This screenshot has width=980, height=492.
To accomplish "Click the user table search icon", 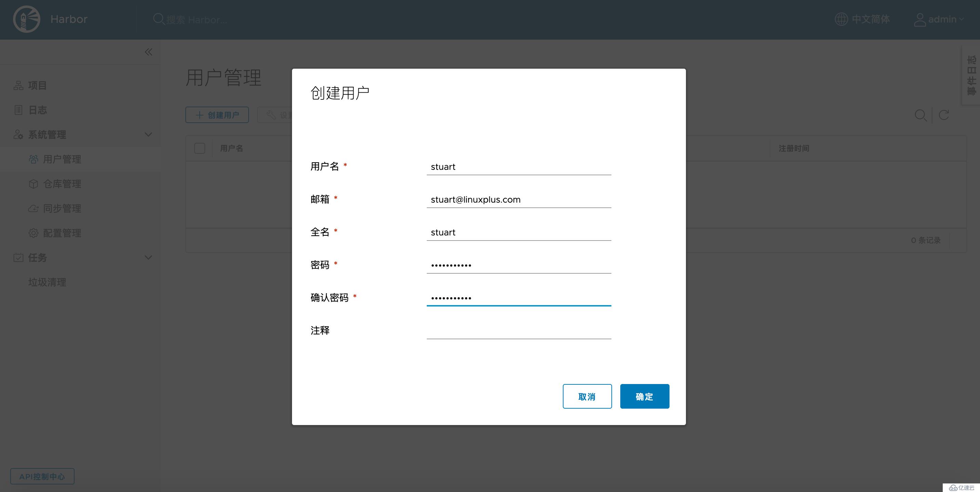I will (x=921, y=115).
